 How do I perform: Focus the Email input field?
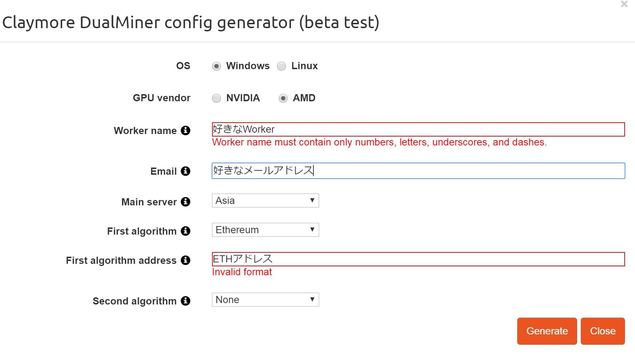[x=418, y=171]
